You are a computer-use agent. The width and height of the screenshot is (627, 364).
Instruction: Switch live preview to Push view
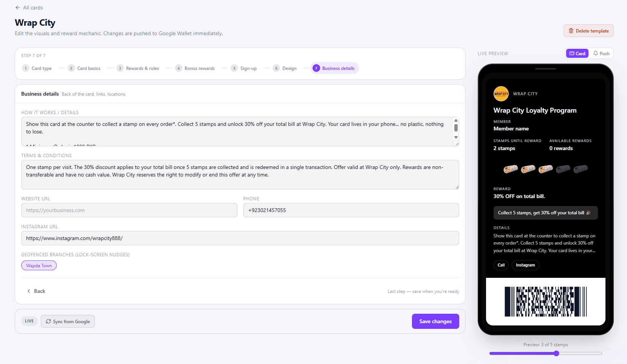click(601, 54)
